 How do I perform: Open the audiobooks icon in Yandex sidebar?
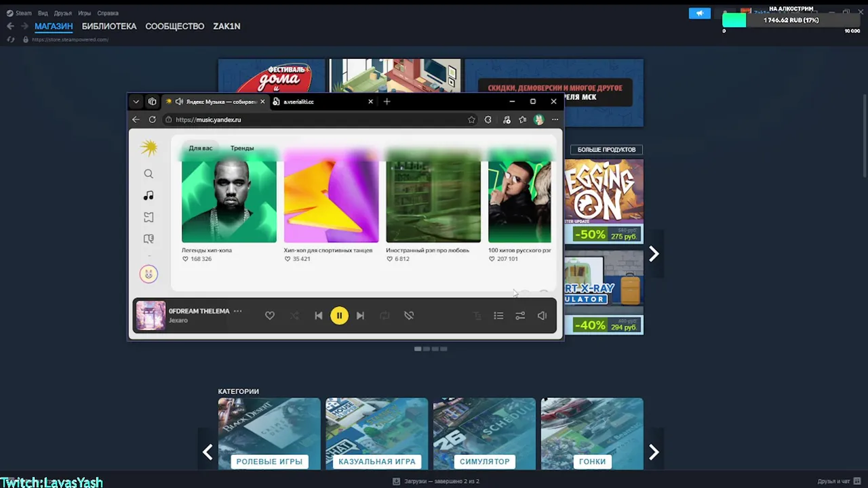pos(149,239)
